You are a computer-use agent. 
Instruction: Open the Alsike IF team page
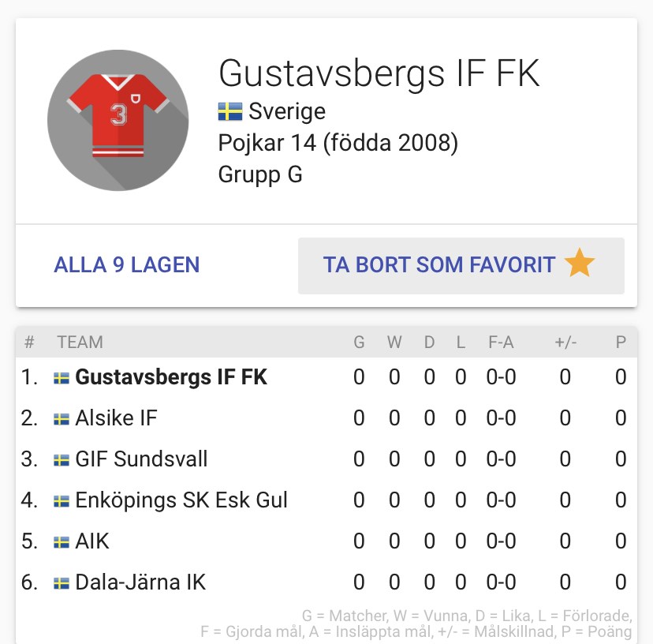pos(116,418)
